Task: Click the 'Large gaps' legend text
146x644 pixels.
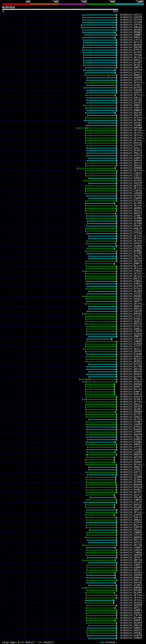Action: coord(10,642)
